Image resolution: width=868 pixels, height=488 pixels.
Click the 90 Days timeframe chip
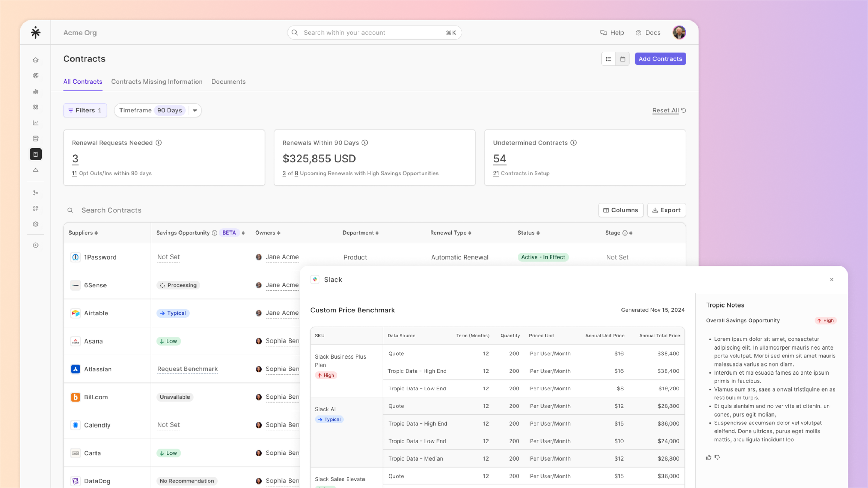click(x=169, y=110)
